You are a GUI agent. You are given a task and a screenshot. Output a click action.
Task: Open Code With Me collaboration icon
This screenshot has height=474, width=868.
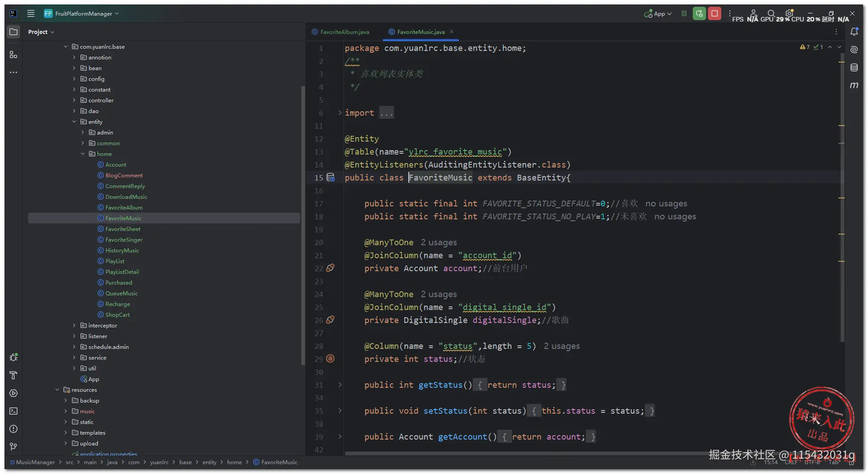pos(753,13)
